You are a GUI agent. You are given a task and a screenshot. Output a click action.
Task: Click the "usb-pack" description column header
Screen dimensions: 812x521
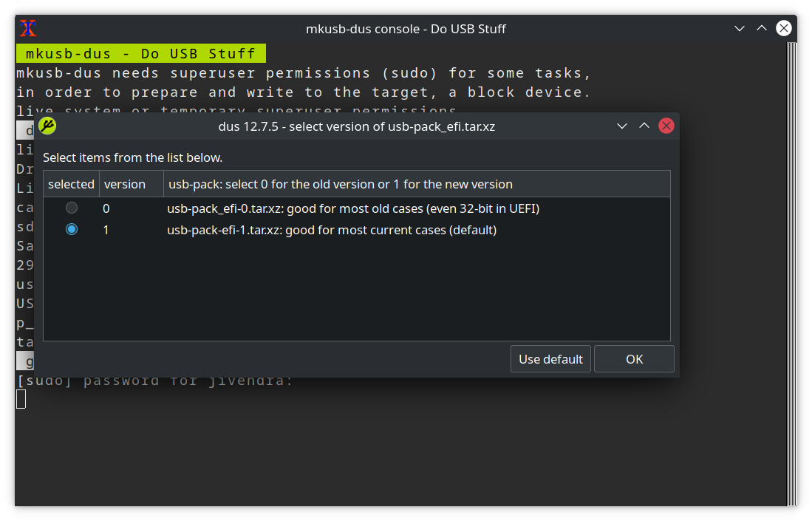pos(341,184)
